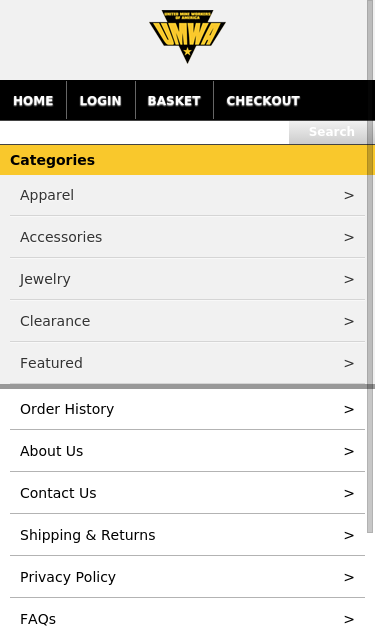Click the vertical page scrollbar

[x=370, y=266]
